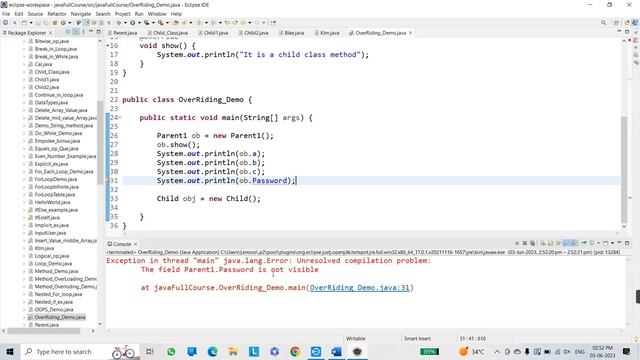Clear the Console output
Screen dimensions: 640x360
[x=542, y=243]
